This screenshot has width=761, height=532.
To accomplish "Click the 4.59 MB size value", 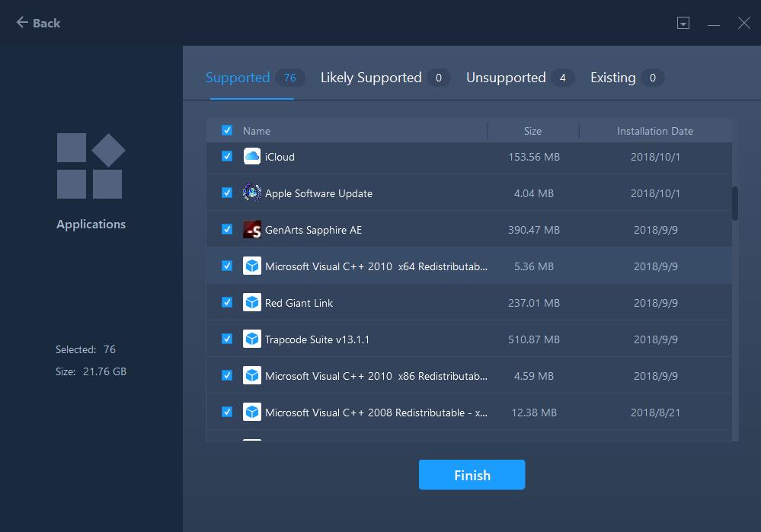I will pos(534,376).
